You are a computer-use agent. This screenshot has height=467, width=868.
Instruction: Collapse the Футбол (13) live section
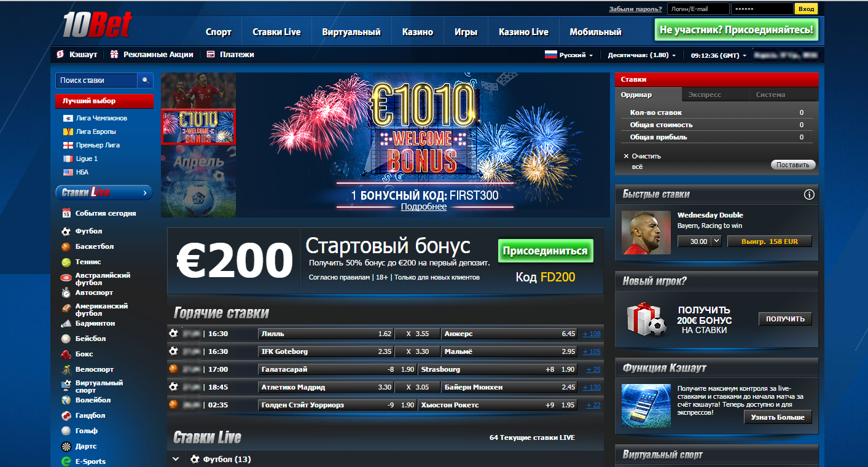coord(176,459)
